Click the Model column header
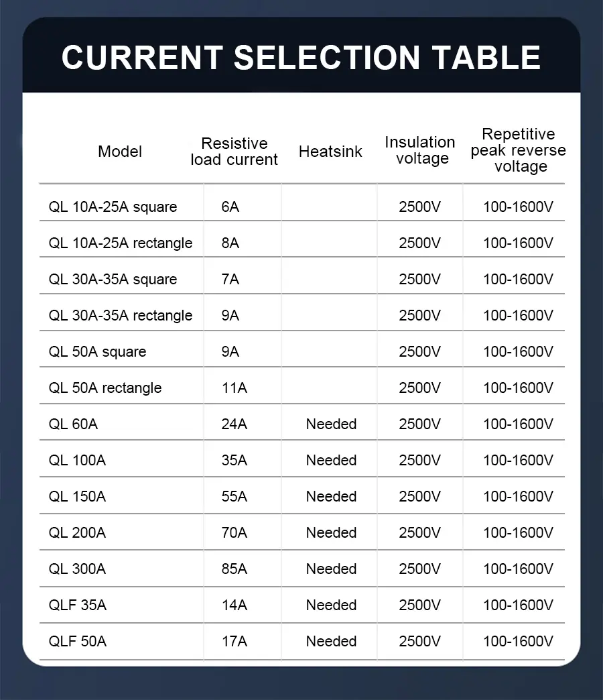The height and width of the screenshot is (700, 603). pos(120,152)
